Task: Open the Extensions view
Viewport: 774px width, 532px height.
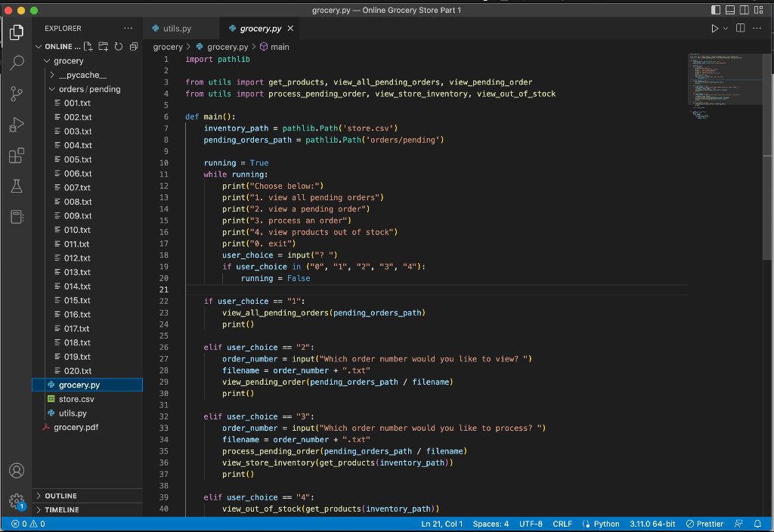Action: coord(16,156)
